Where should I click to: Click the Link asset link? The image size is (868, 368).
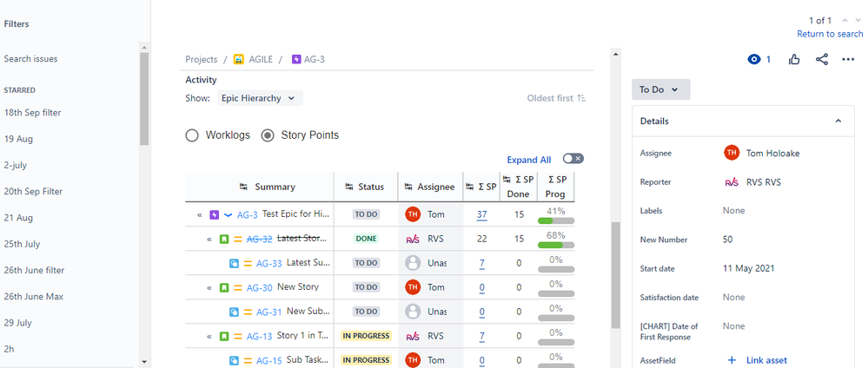(766, 360)
